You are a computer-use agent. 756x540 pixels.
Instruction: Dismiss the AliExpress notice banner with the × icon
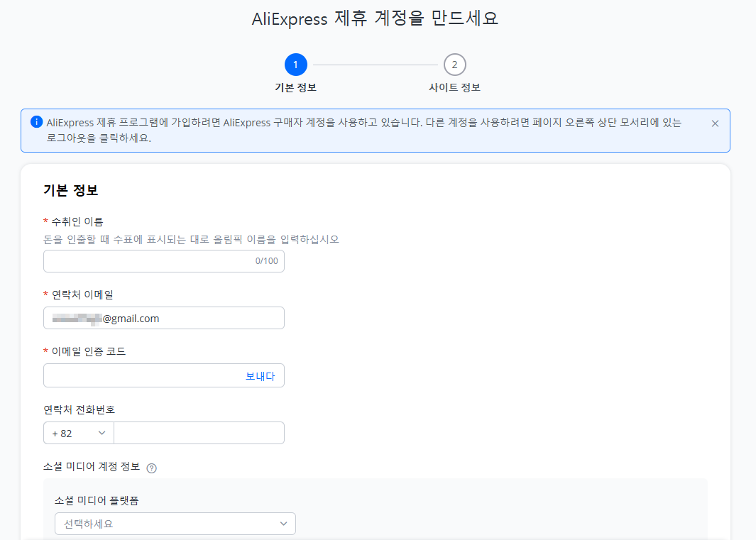pyautogui.click(x=716, y=122)
